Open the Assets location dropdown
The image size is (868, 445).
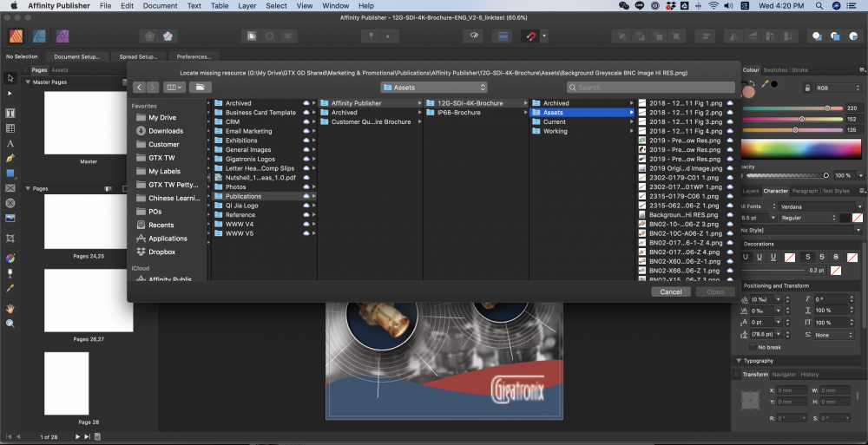434,88
